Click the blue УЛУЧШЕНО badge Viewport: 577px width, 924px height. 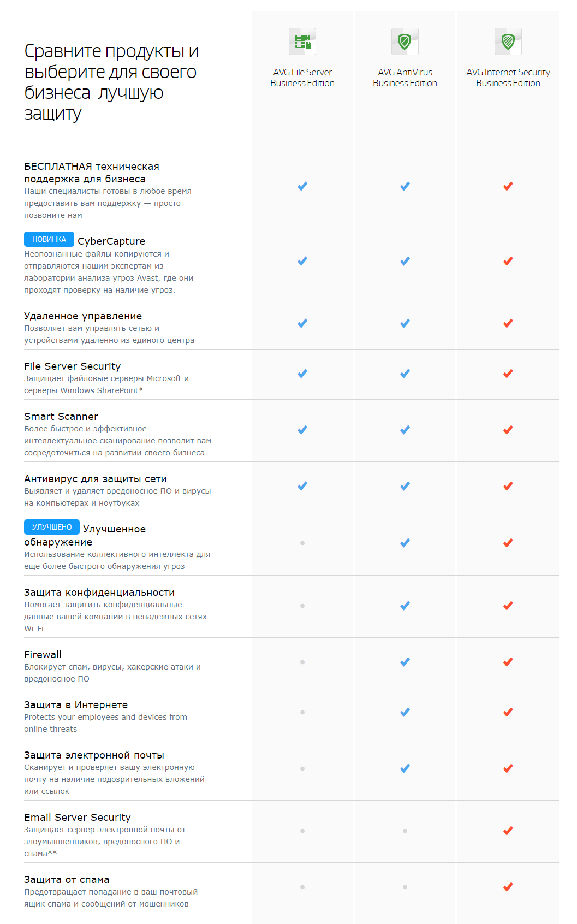coord(52,527)
